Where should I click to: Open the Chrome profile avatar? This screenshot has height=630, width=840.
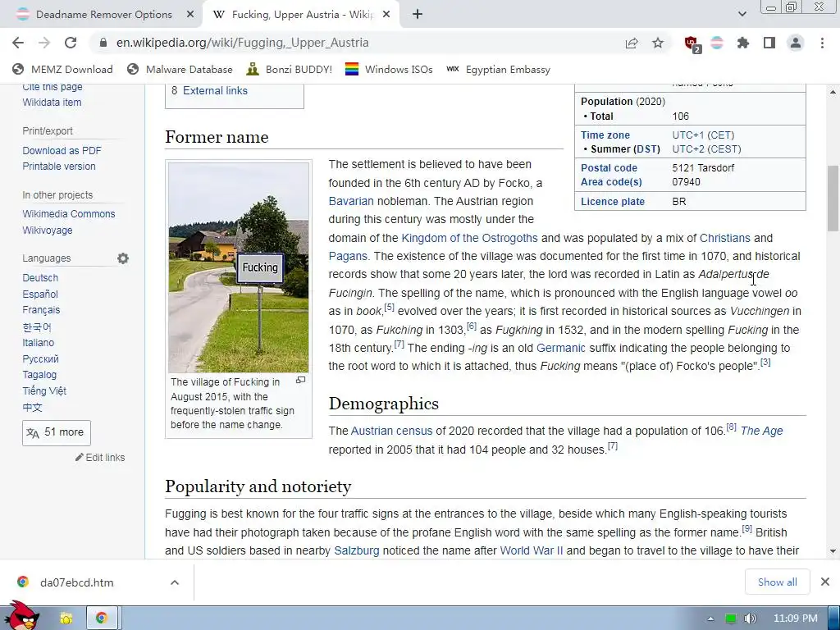796,43
